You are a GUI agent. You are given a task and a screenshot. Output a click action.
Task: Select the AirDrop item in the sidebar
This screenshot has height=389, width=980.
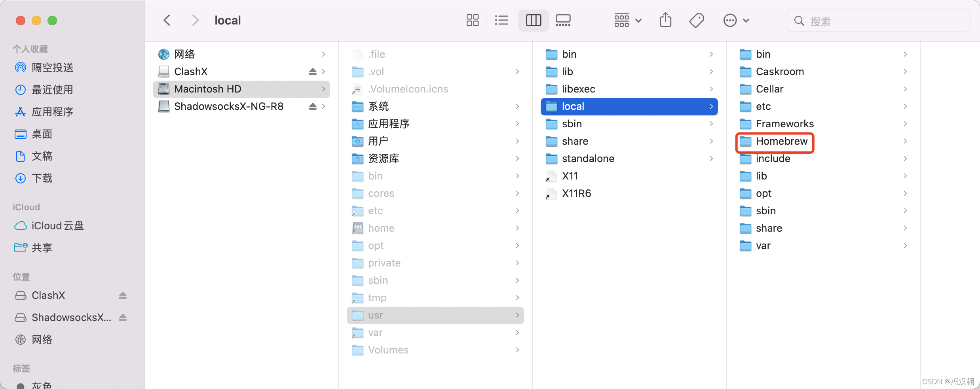tap(52, 67)
